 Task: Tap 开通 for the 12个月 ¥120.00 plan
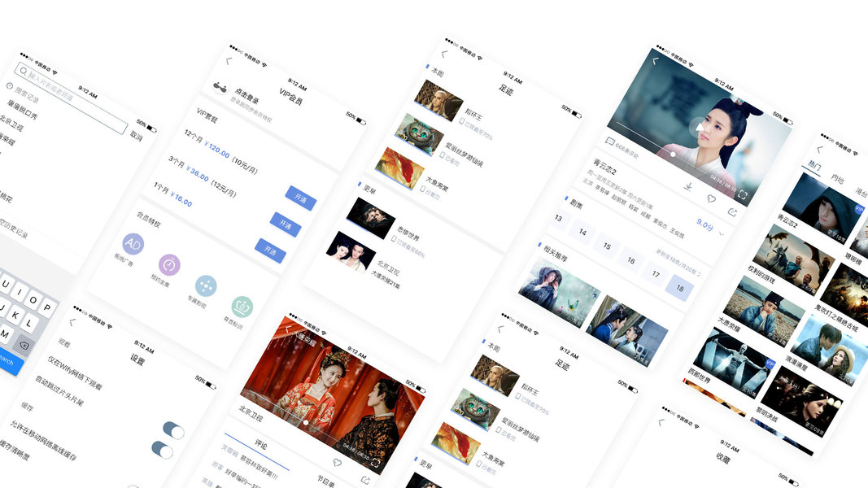301,198
